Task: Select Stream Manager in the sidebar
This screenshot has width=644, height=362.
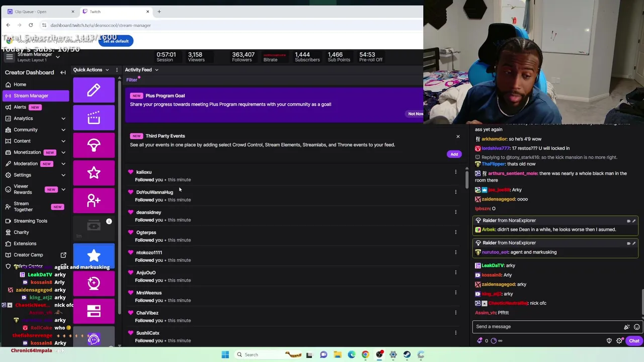Action: [x=35, y=96]
